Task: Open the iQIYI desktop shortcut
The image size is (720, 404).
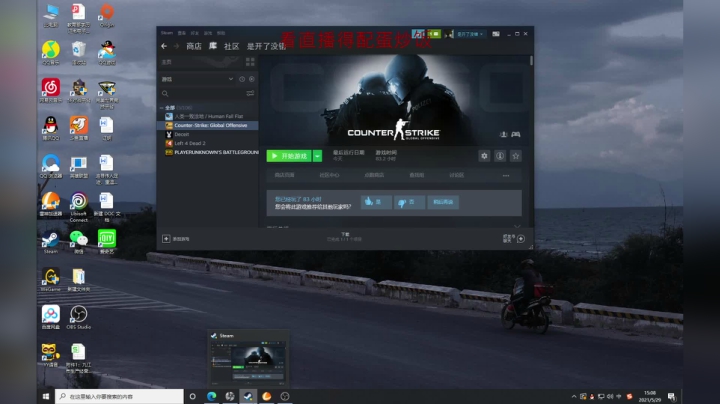Action: 107,241
